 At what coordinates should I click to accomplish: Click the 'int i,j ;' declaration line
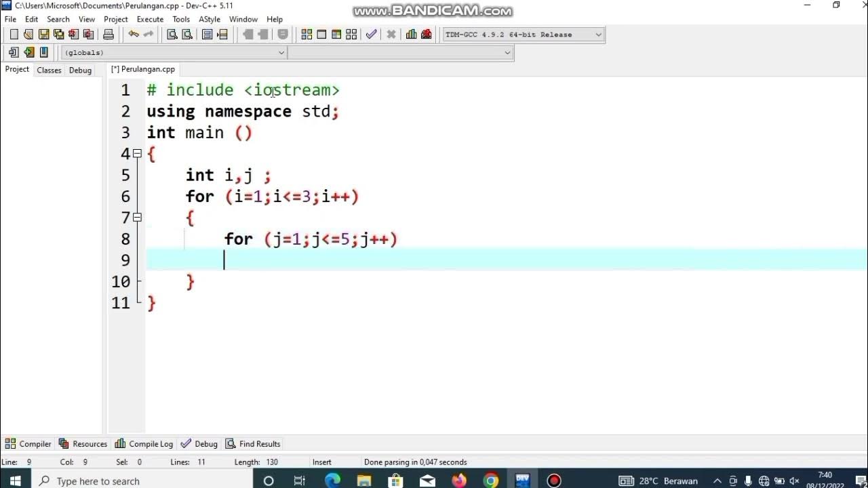coord(229,176)
